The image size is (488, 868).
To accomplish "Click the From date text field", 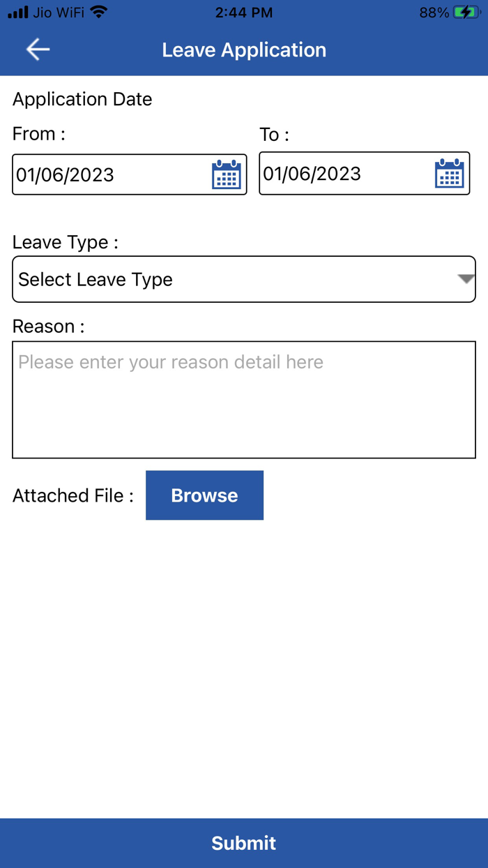I will [112, 174].
